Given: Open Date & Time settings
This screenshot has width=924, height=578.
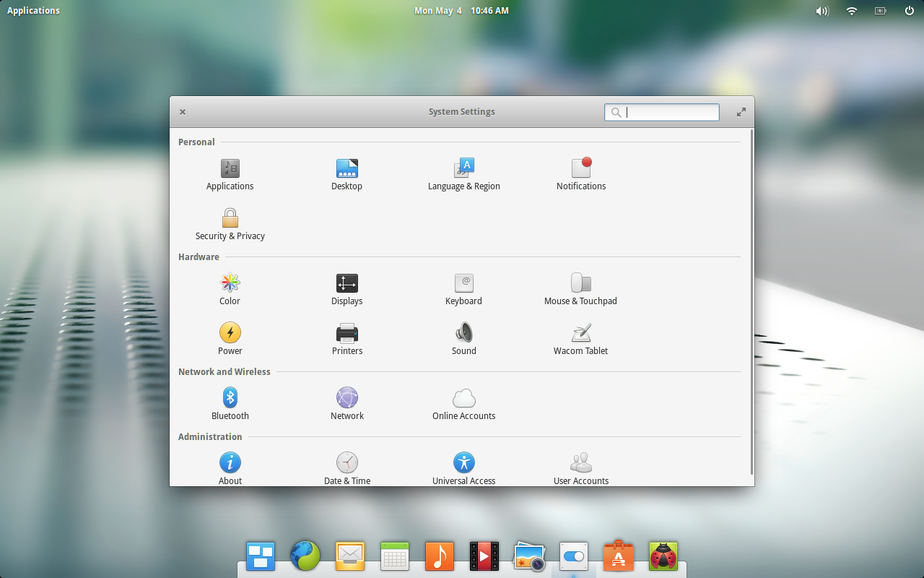Looking at the screenshot, I should point(346,468).
